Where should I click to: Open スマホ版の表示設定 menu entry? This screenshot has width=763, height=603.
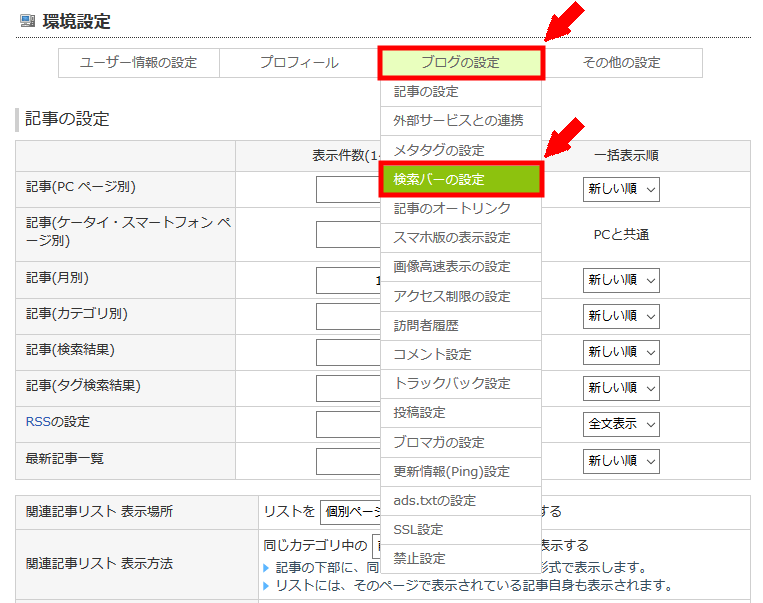tap(461, 238)
